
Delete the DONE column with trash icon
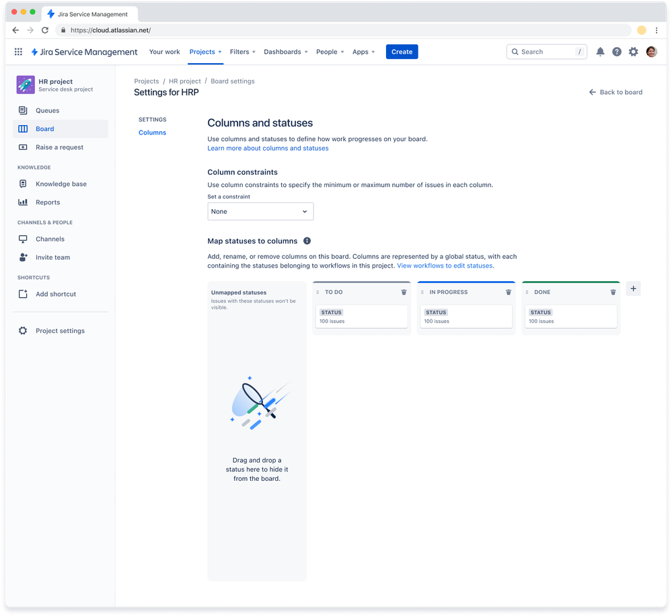pyautogui.click(x=613, y=292)
